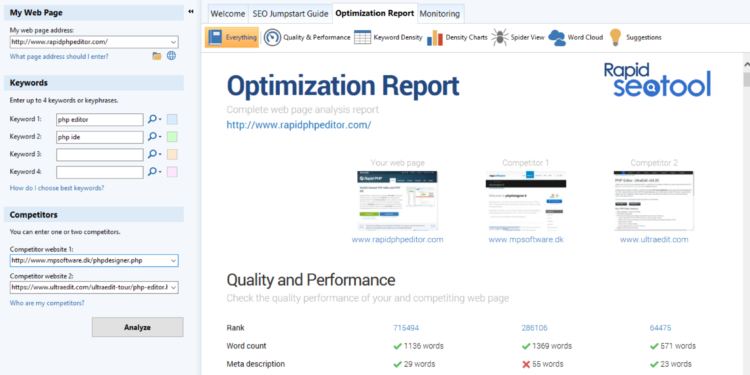Expand Competitor website 1 dropdown
The width and height of the screenshot is (750, 375).
(x=173, y=261)
